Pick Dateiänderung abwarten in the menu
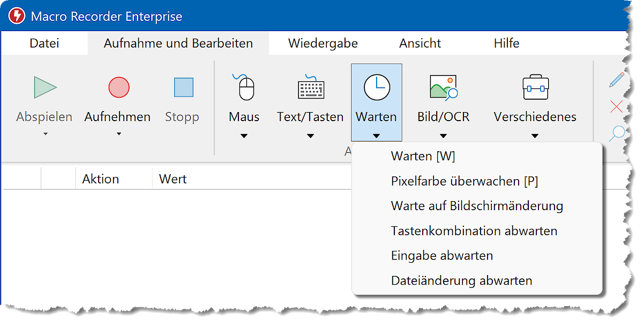The width and height of the screenshot is (644, 326). pyautogui.click(x=461, y=280)
